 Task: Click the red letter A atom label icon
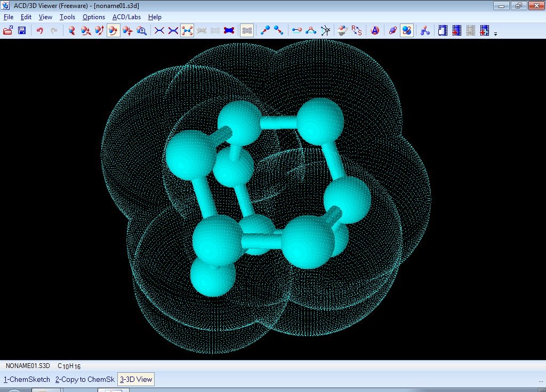click(x=375, y=30)
